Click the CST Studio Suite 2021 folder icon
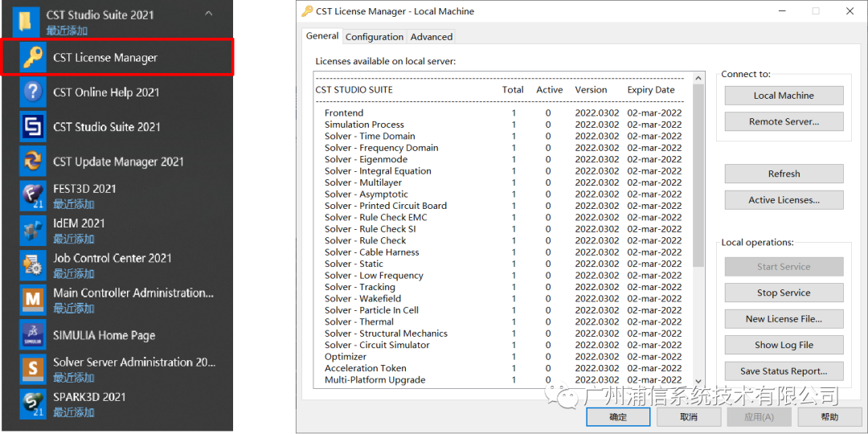868x434 pixels. tap(26, 21)
